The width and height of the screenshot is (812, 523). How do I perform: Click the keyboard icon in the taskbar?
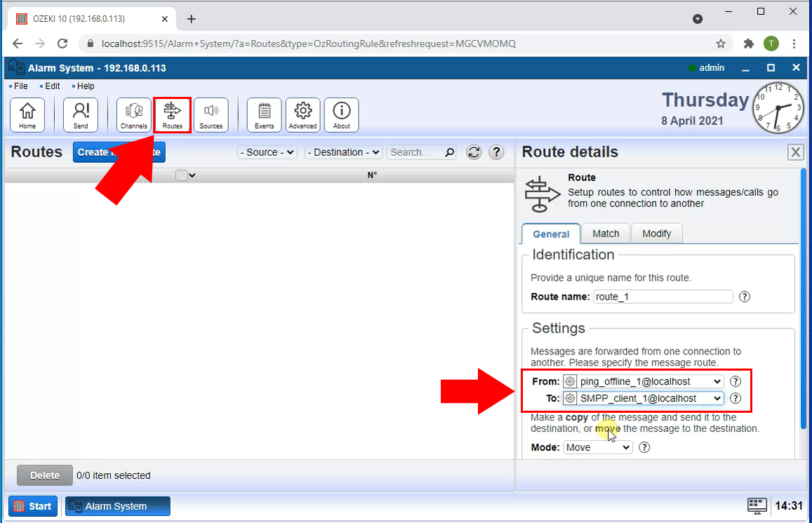click(757, 506)
